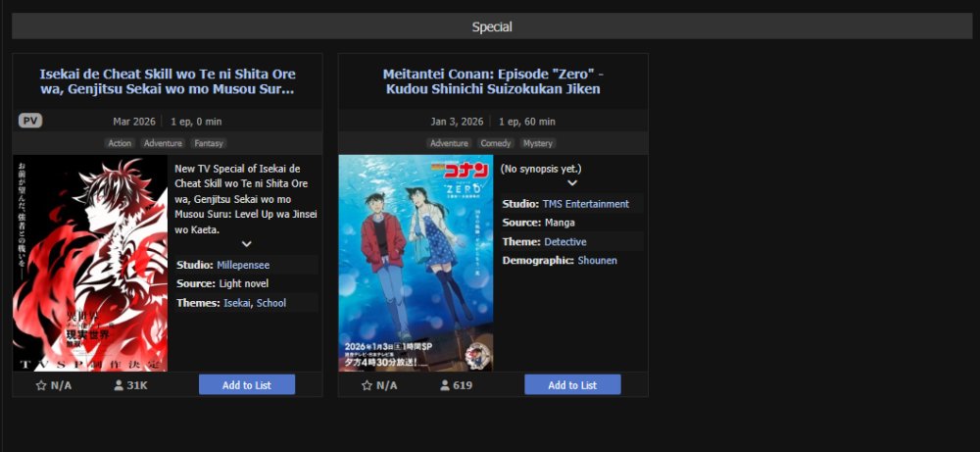The image size is (980, 452).
Task: Open Isekai de Cheat Skill title link
Action: [167, 81]
